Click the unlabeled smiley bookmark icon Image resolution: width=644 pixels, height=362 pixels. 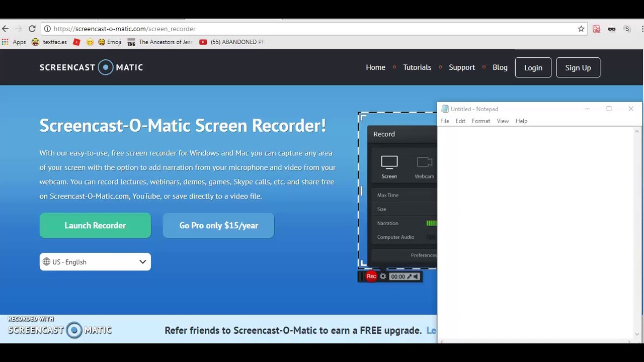coord(90,42)
